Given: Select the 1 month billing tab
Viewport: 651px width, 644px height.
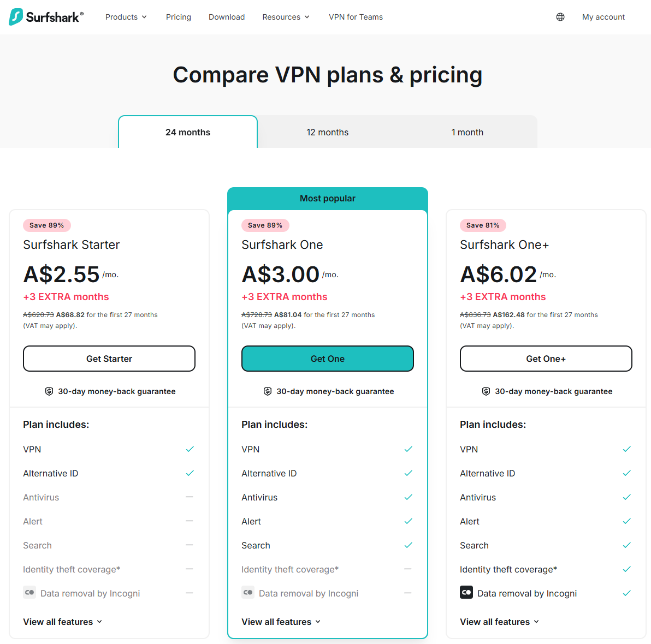Looking at the screenshot, I should coord(467,132).
